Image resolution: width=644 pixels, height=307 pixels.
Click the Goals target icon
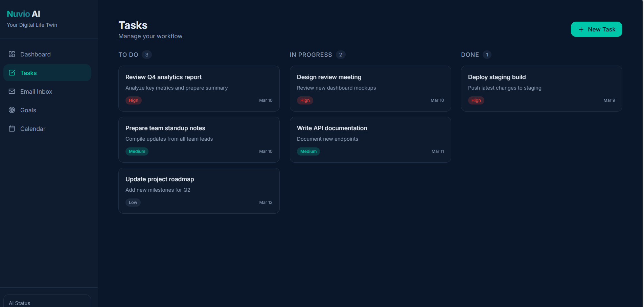(x=12, y=110)
